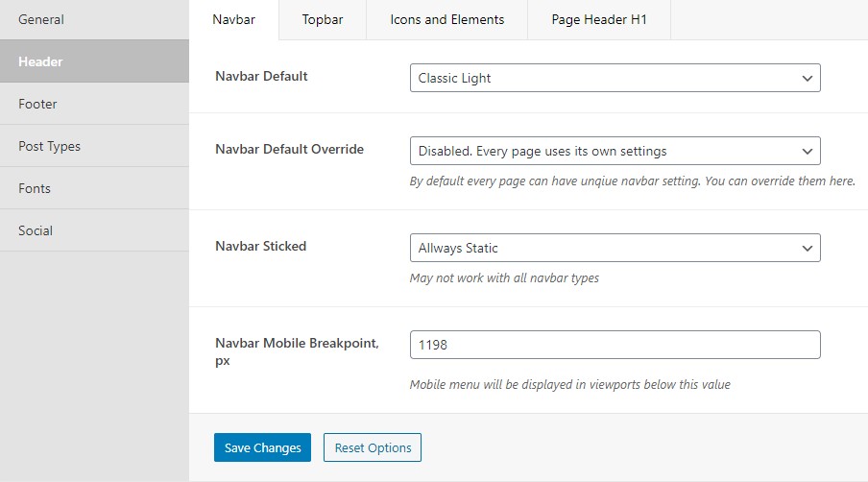Viewport: 868px width, 482px height.
Task: Click the Reset Options button
Action: tap(373, 447)
